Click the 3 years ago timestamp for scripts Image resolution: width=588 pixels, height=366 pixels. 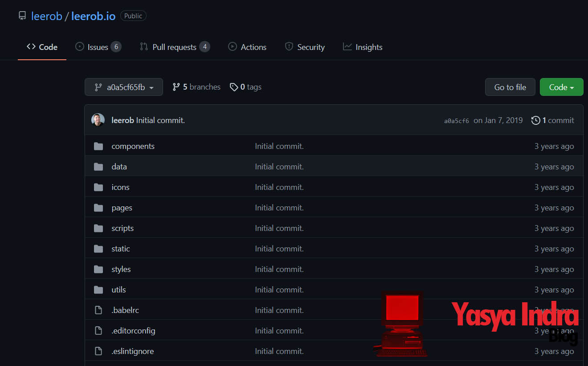(x=554, y=228)
